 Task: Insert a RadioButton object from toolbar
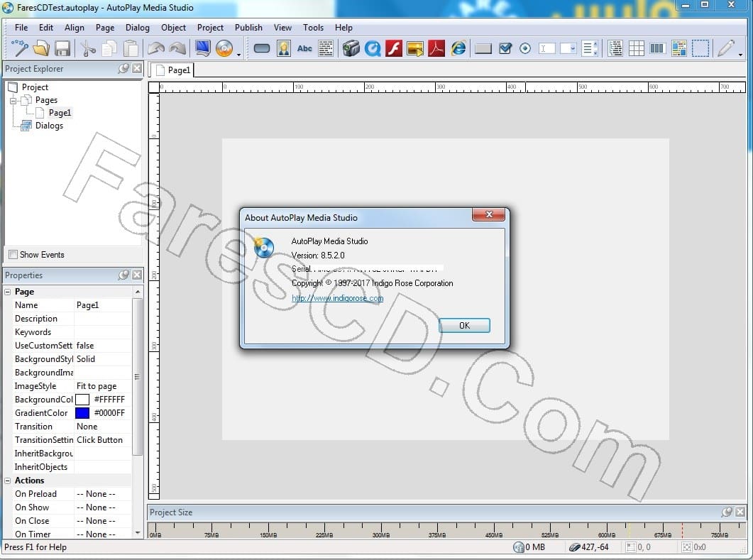pos(525,48)
